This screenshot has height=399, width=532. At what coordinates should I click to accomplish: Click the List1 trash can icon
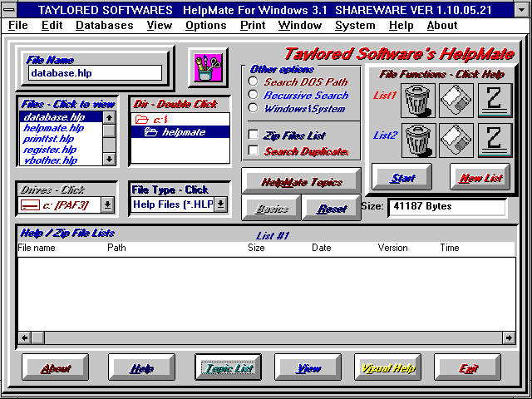click(418, 101)
